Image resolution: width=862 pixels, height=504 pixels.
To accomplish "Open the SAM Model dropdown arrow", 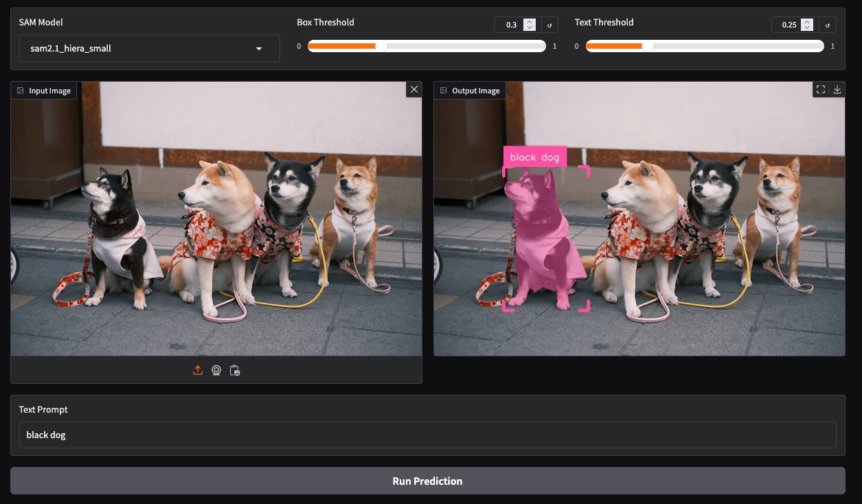I will pos(259,49).
